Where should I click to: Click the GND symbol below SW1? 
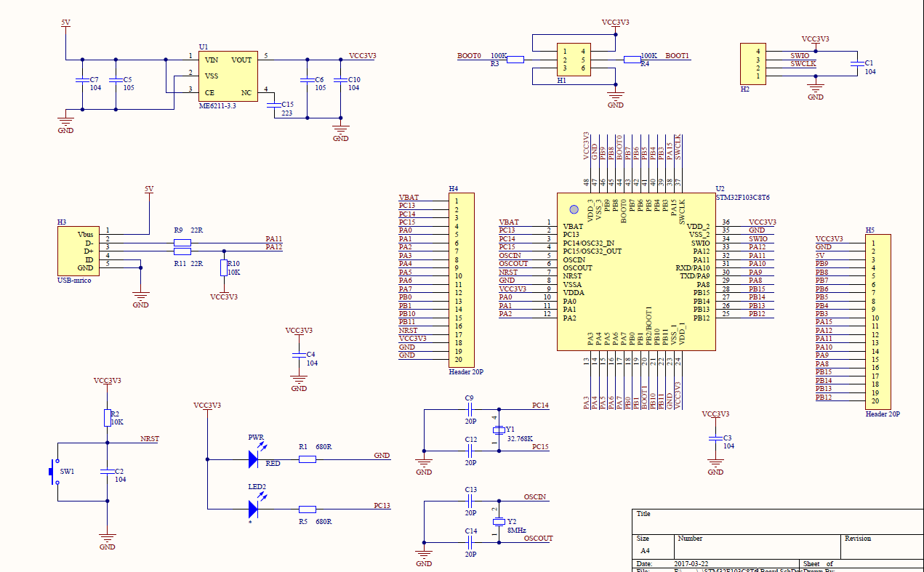point(107,542)
